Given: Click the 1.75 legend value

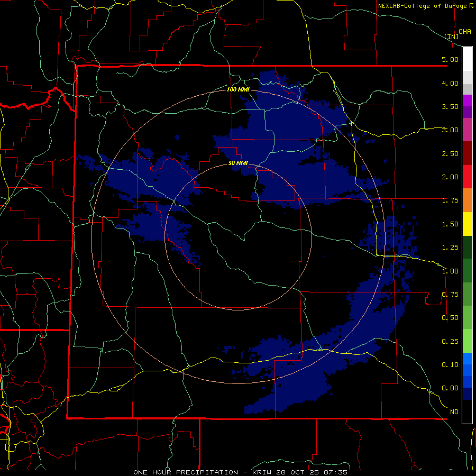Looking at the screenshot, I should 450,200.
